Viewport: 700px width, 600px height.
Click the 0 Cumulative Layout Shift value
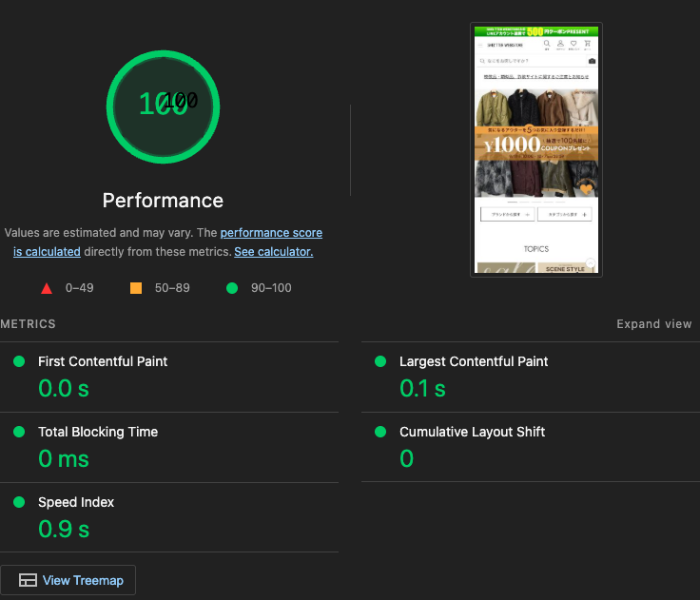tap(406, 458)
